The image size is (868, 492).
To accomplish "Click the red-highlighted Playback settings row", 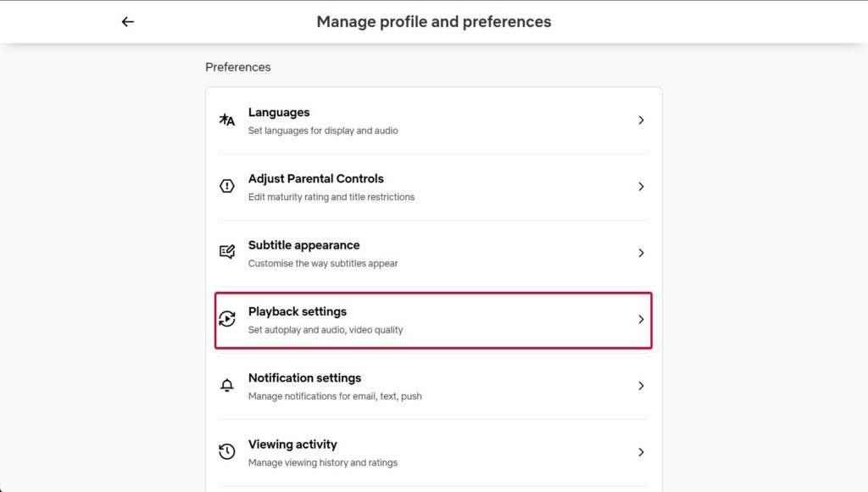I will 432,319.
